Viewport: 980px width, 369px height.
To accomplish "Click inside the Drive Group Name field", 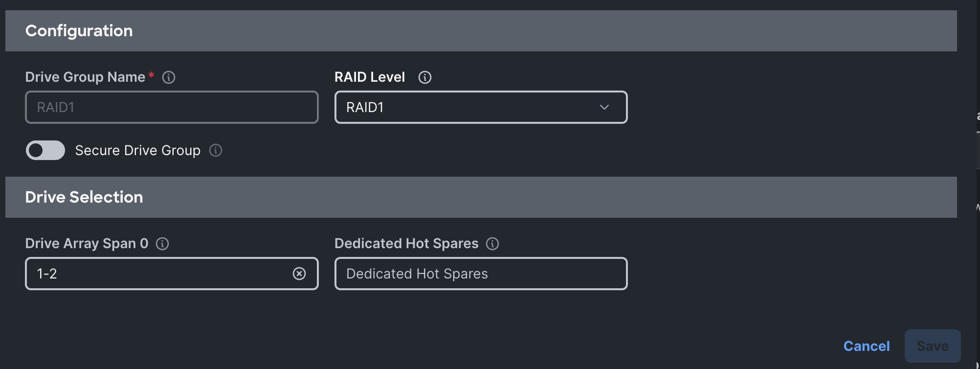I will click(171, 107).
